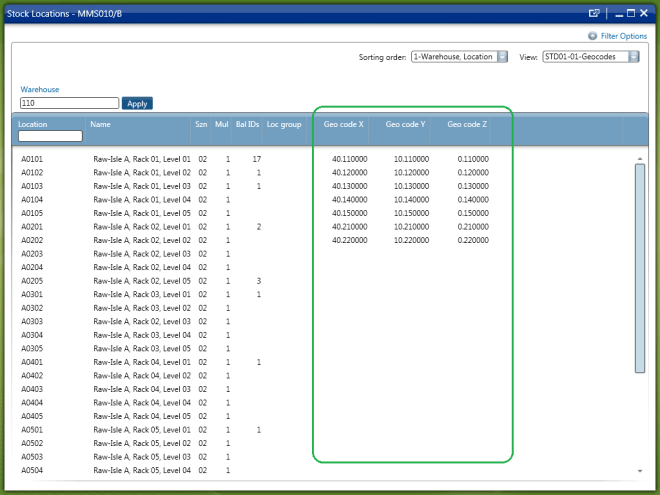Click the scroll down arrow of the list
This screenshot has width=660, height=495.
point(640,470)
